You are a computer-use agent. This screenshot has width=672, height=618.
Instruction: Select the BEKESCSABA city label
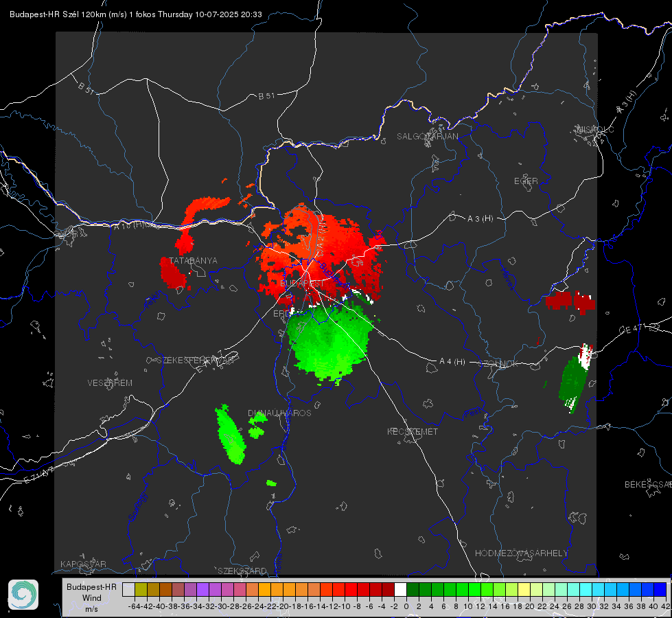pyautogui.click(x=647, y=484)
